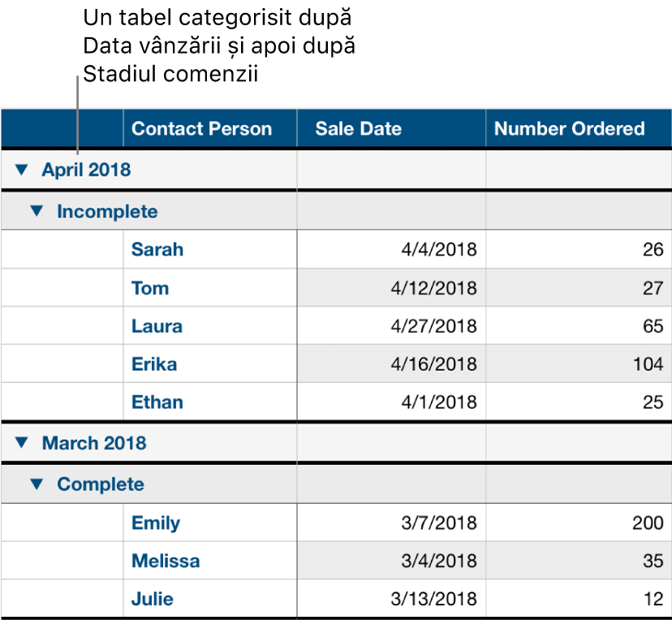
Task: Click the March 2018 category label
Action: point(89,443)
